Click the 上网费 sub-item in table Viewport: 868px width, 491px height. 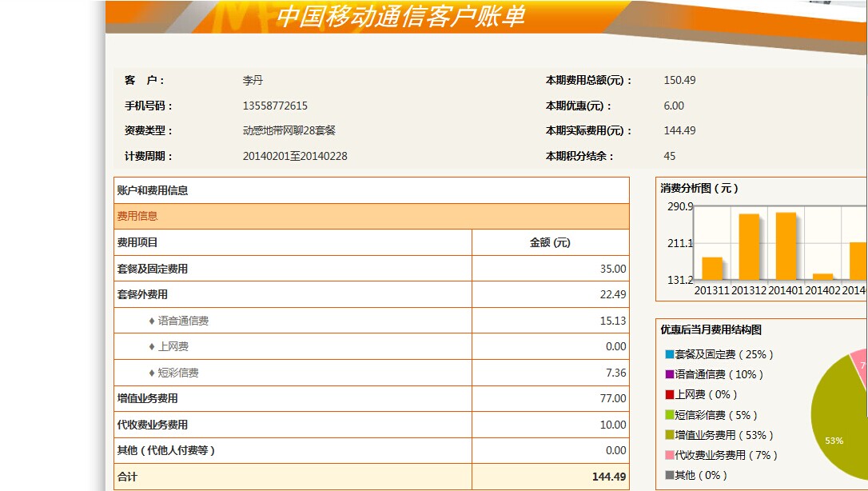point(173,346)
